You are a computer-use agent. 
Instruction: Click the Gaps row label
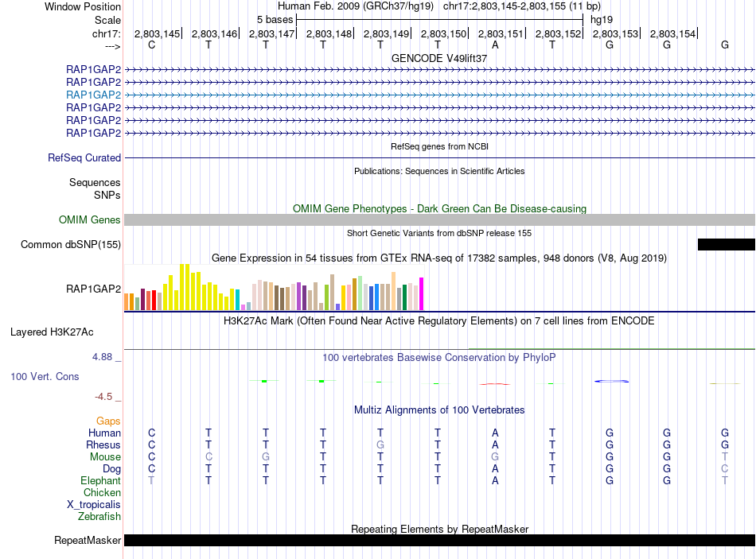coord(108,421)
